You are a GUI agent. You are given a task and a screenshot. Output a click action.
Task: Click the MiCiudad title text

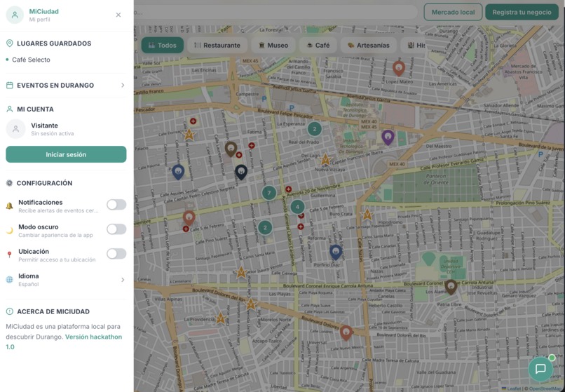click(x=43, y=11)
